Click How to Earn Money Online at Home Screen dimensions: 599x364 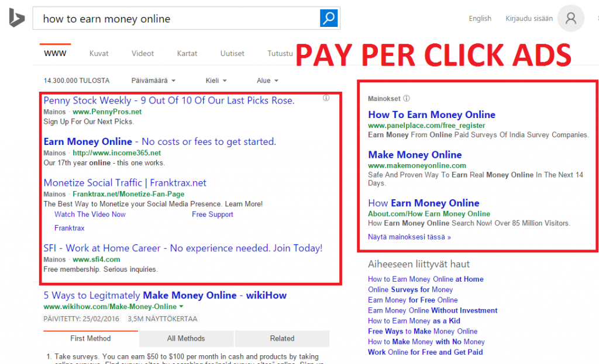pos(426,279)
